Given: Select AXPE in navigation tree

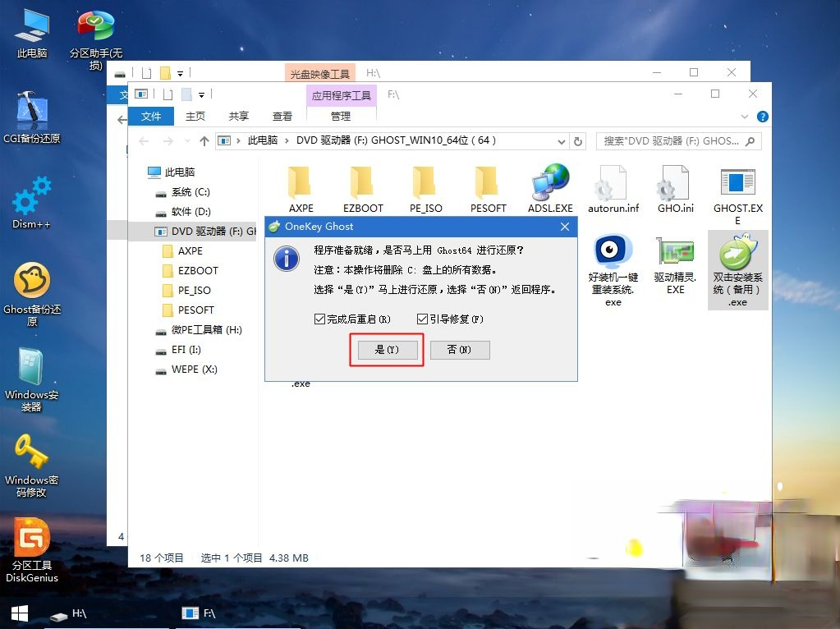Looking at the screenshot, I should pos(182,251).
